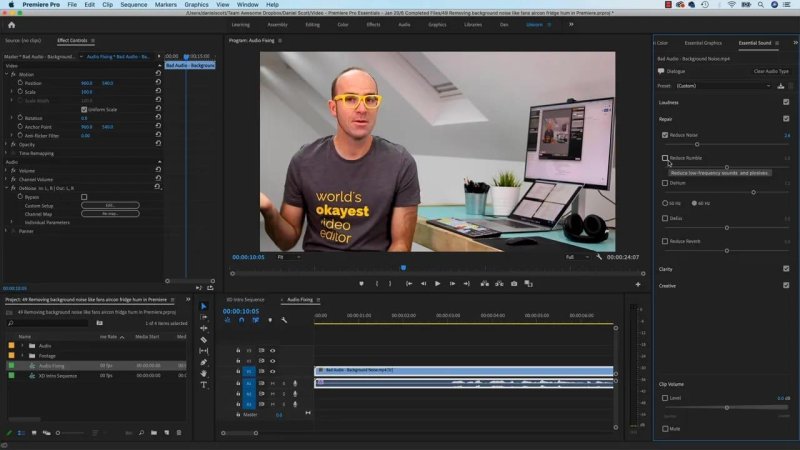The image size is (800, 450).
Task: Open the Fit zoom level dropdown
Action: [288, 257]
